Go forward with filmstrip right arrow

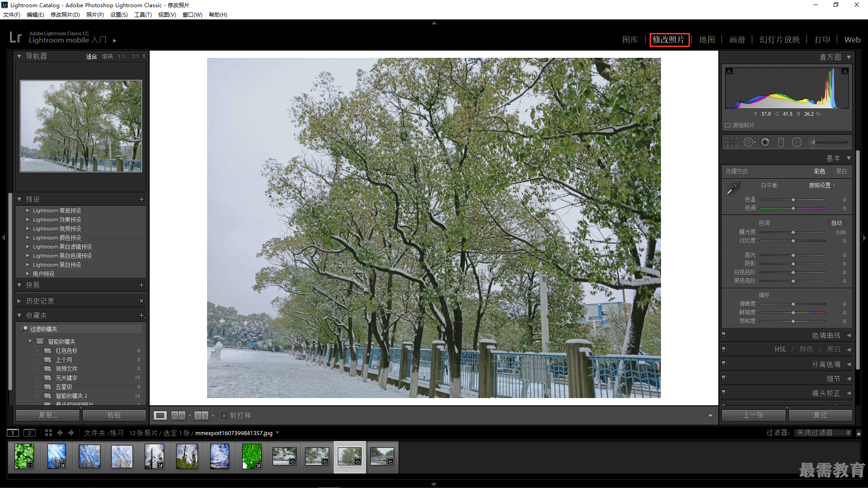(x=71, y=433)
